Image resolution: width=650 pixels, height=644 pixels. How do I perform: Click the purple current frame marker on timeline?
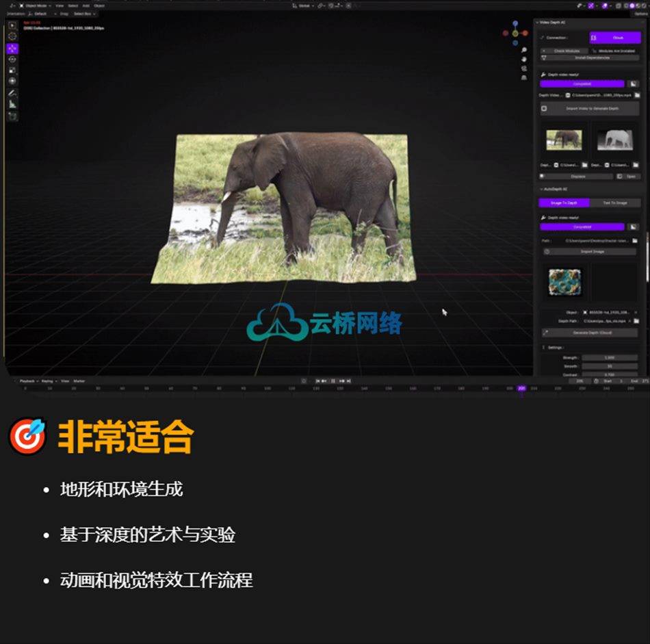[521, 389]
